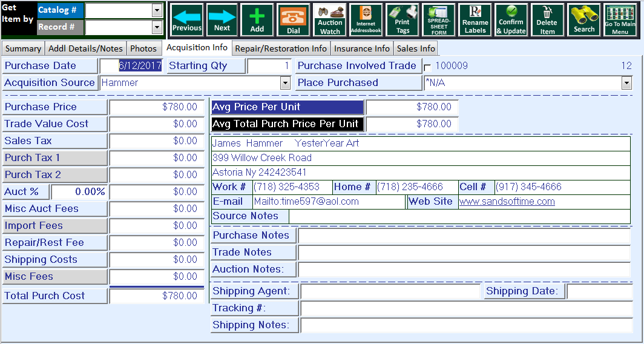644x344 pixels.
Task: Open Rename Labels tool
Action: point(475,20)
